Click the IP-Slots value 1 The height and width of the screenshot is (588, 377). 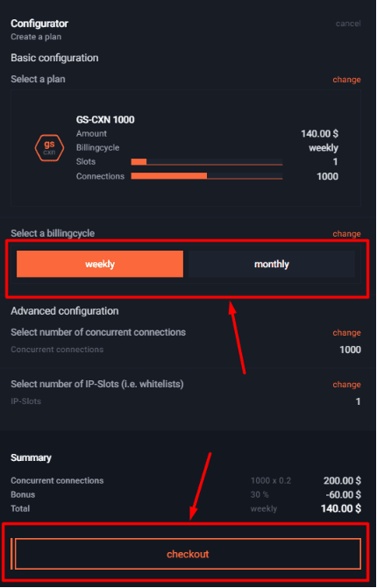pyautogui.click(x=358, y=401)
